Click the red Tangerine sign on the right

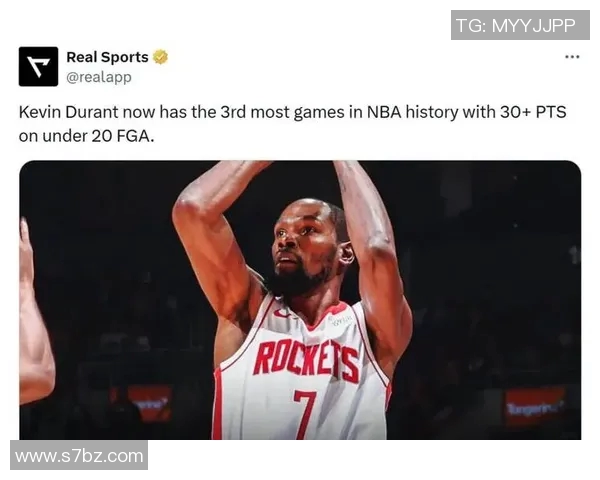[535, 408]
